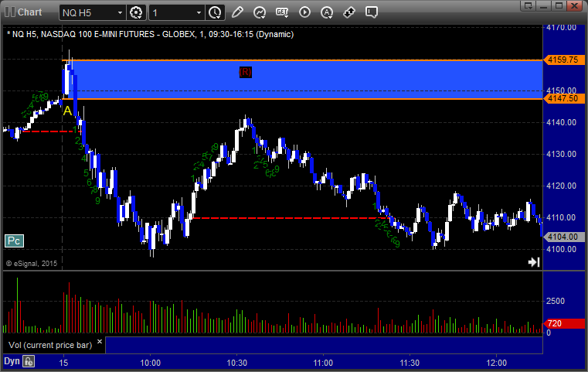Image resolution: width=588 pixels, height=372 pixels.
Task: Click the chart title NQ H5 NASDAQ text
Action: (x=150, y=34)
